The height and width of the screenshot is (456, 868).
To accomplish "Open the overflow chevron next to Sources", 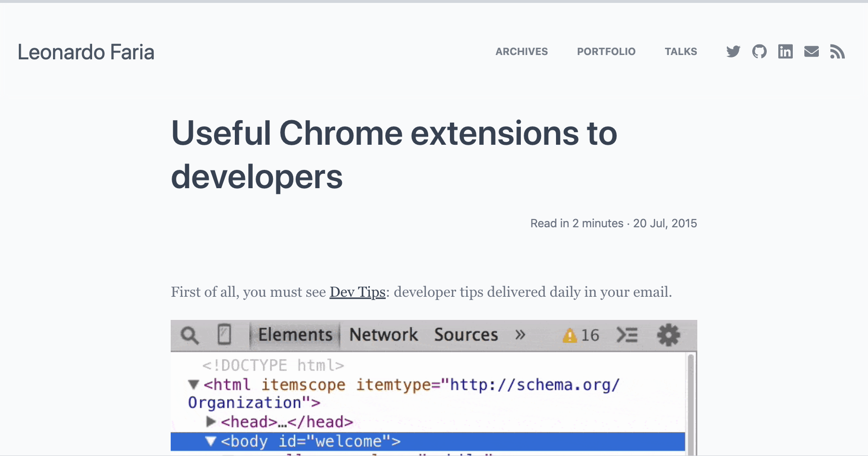I will [x=519, y=334].
